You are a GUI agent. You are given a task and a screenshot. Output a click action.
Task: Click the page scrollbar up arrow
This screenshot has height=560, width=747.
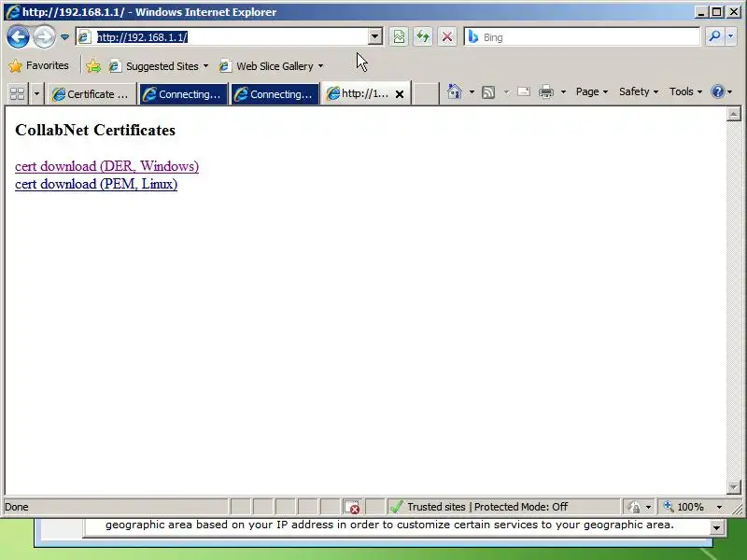734,114
